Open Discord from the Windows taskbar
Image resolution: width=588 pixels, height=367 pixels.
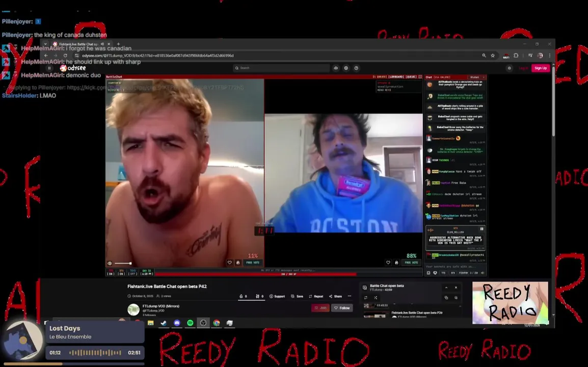coord(177,323)
